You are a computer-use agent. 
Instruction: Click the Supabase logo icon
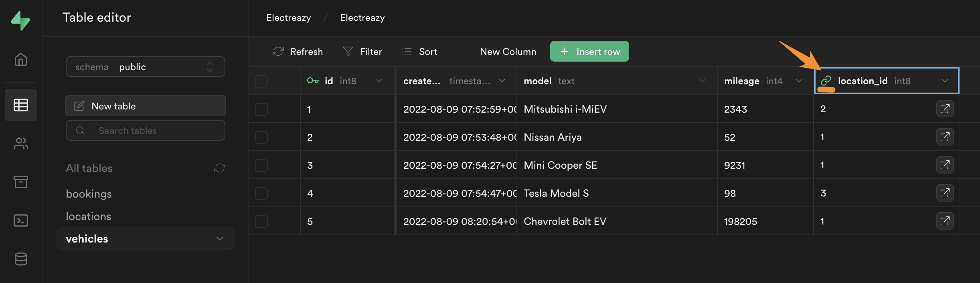coord(20,20)
